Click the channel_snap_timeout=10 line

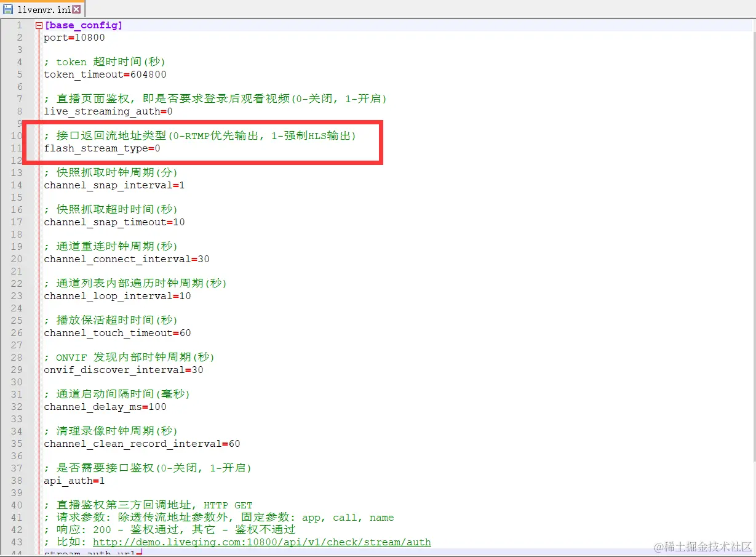pos(114,222)
